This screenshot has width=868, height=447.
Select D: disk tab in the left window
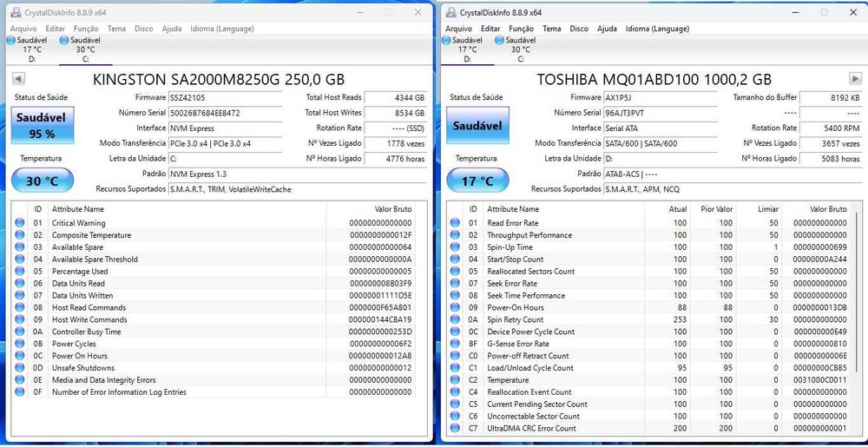(29, 49)
